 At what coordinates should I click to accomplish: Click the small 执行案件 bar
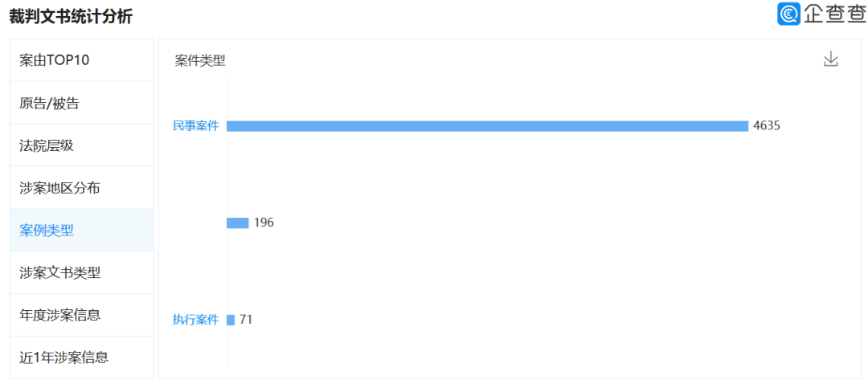coord(231,320)
